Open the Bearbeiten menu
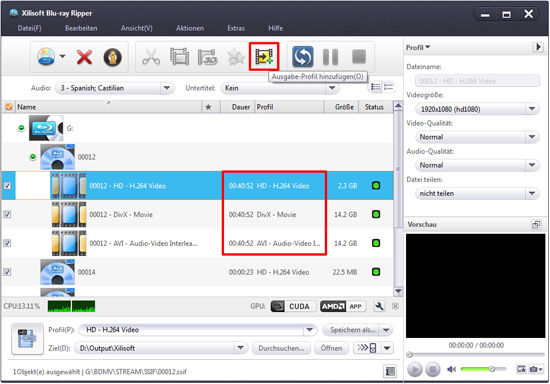Viewport: 550px width, 384px height. click(x=81, y=28)
